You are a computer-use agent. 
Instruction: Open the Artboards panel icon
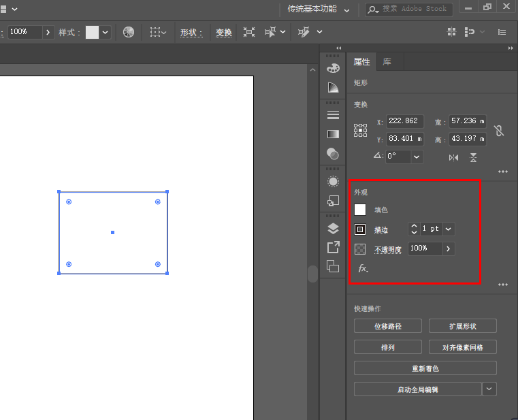(333, 266)
